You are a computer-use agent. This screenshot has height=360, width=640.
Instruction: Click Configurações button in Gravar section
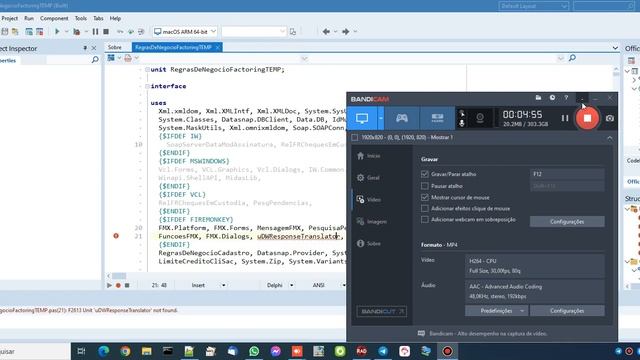(567, 222)
